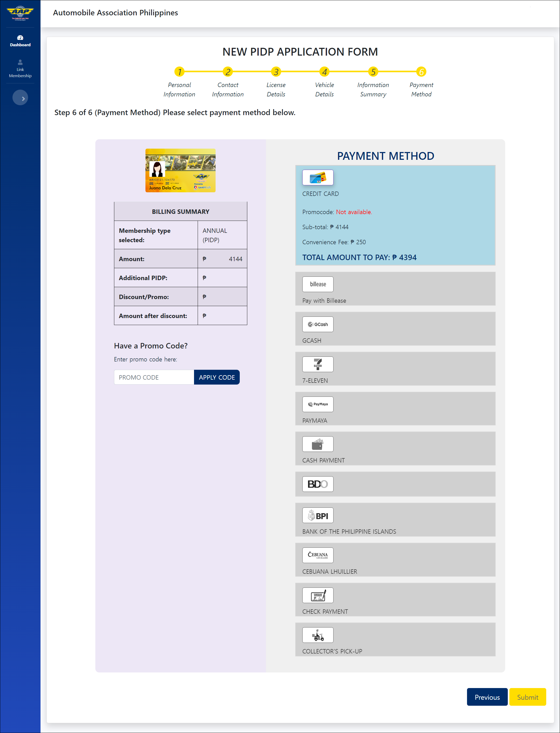Pick the 7-Eleven payment icon

coord(317,364)
